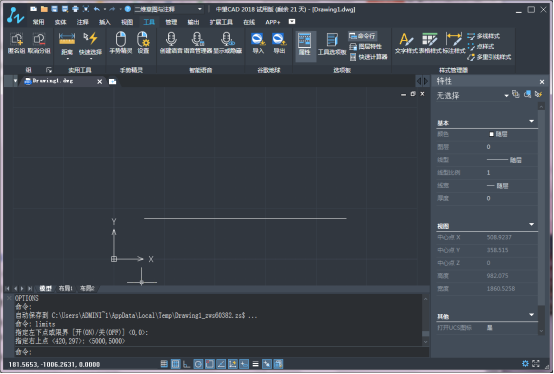Toggle polar tracking in status bar
554x374 pixels.
tap(198, 364)
